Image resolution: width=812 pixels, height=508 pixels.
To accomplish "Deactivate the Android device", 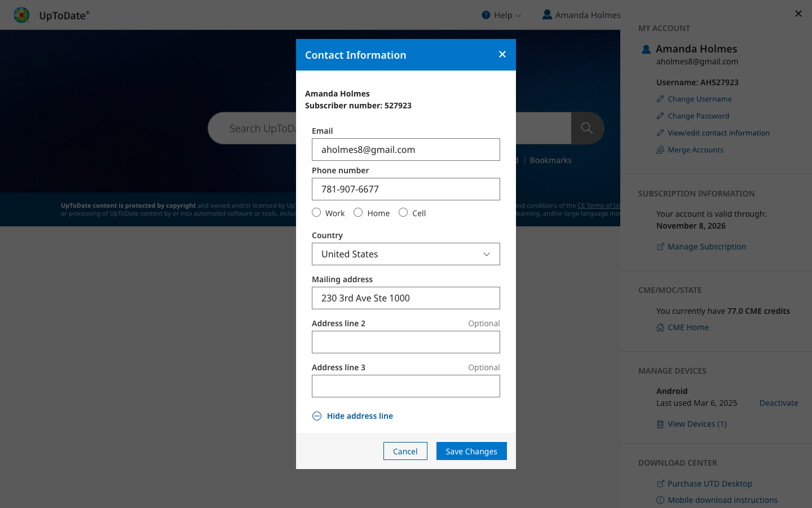I will coord(779,403).
